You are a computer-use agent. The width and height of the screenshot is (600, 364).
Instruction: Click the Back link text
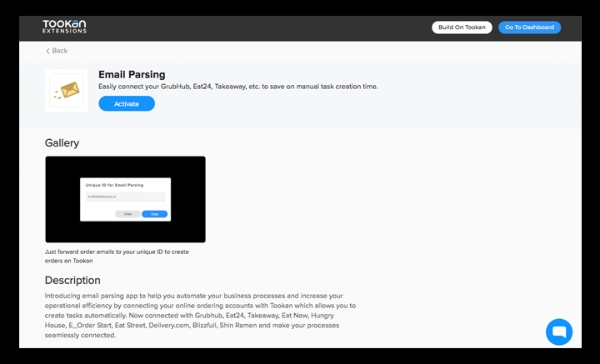(x=60, y=51)
